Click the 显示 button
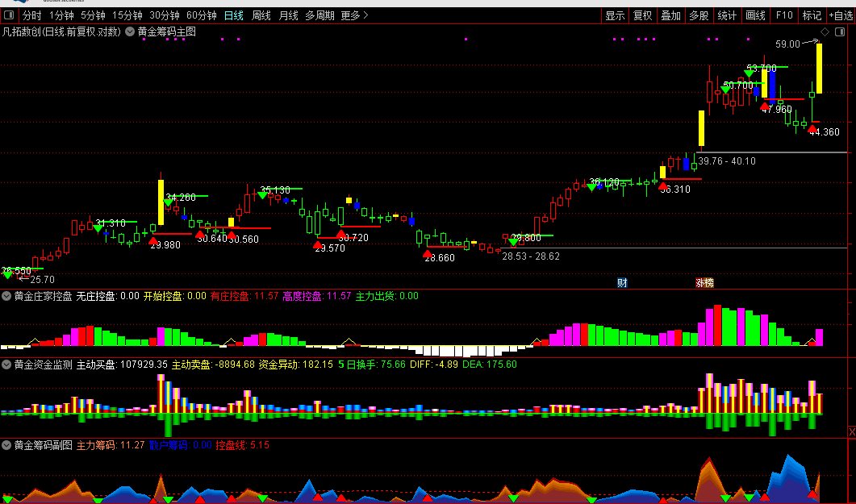The width and height of the screenshot is (856, 504). 615,15
